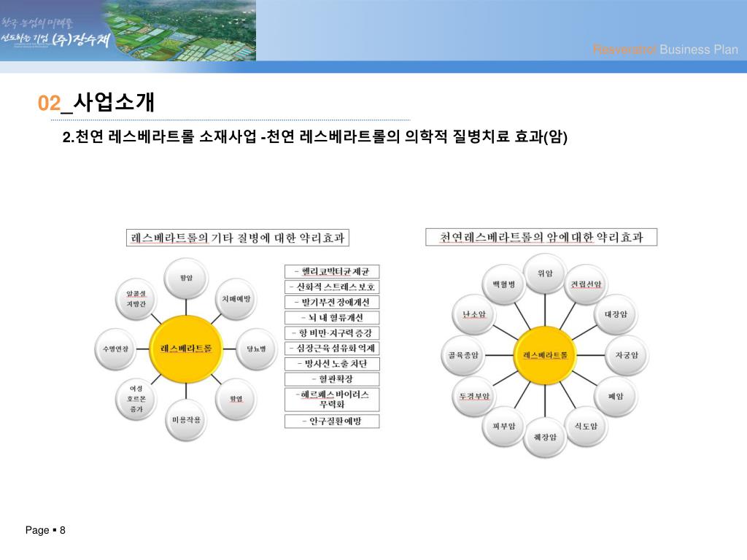Select the '대장암' bubble
Screen dimensions: 747x560
point(616,314)
